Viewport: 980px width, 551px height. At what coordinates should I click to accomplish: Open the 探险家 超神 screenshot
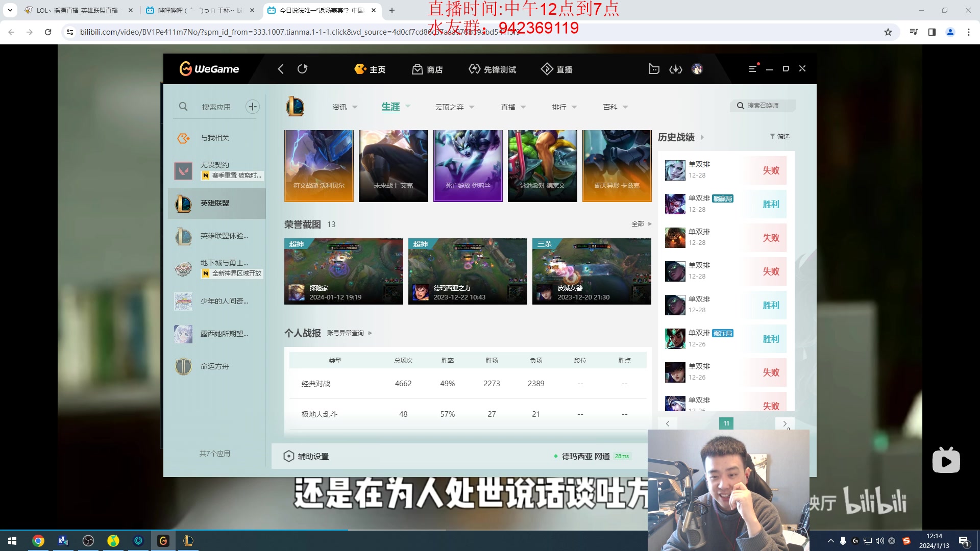tap(344, 271)
